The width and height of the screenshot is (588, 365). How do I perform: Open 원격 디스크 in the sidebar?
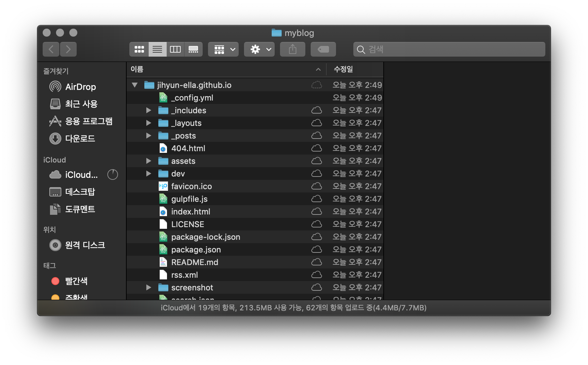click(x=77, y=245)
